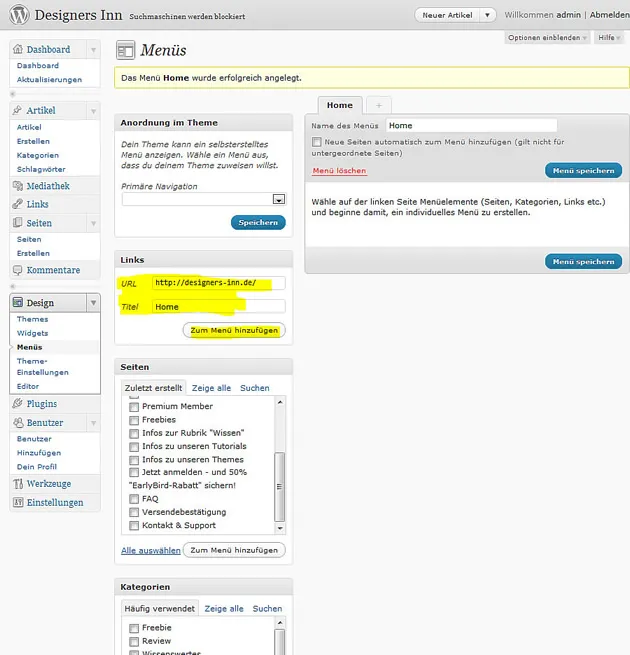Viewport: 630px width, 655px height.
Task: Check the FAQ page checkbox
Action: pyautogui.click(x=134, y=499)
